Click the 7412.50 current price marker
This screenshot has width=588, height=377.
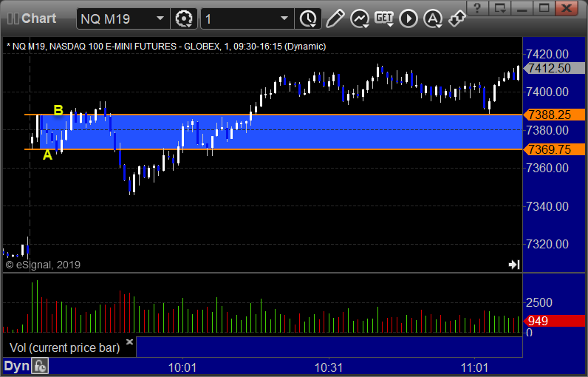click(554, 68)
